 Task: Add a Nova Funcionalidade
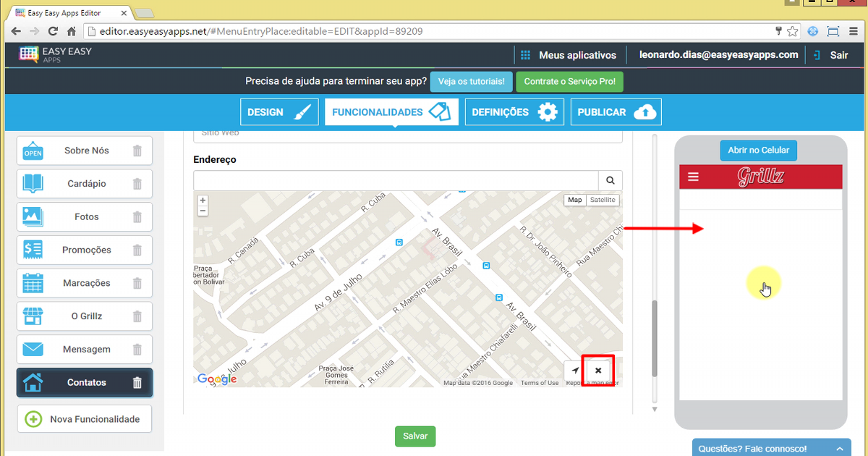click(85, 419)
